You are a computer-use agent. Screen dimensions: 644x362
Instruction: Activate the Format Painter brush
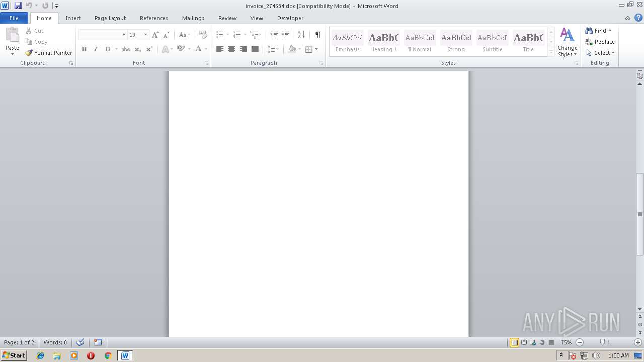(48, 53)
